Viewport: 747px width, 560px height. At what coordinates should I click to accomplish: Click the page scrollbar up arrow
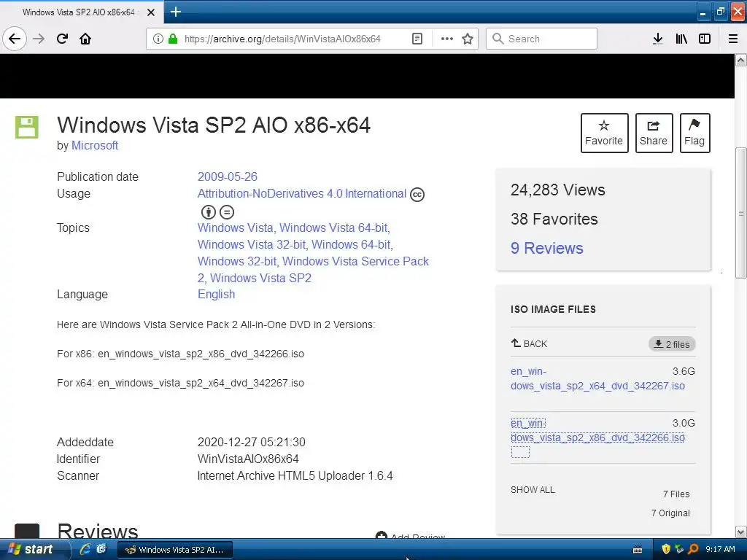pyautogui.click(x=741, y=60)
